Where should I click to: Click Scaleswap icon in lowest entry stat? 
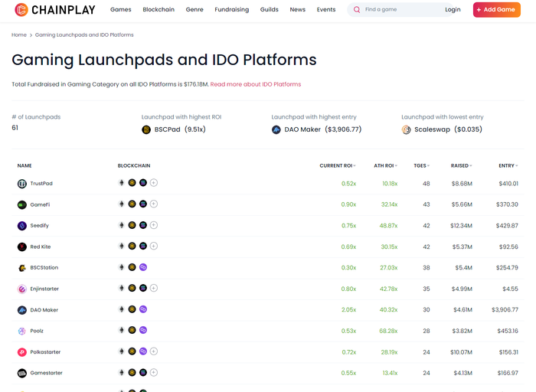(406, 130)
